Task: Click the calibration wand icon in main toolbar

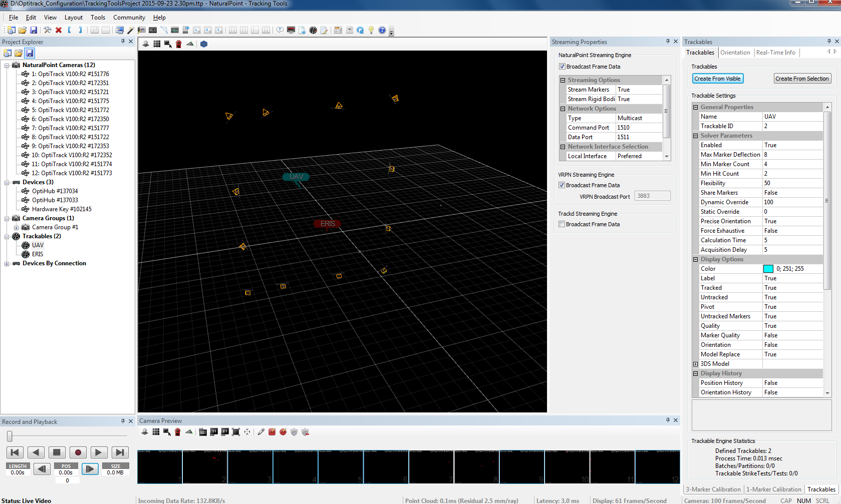Action: point(130,31)
